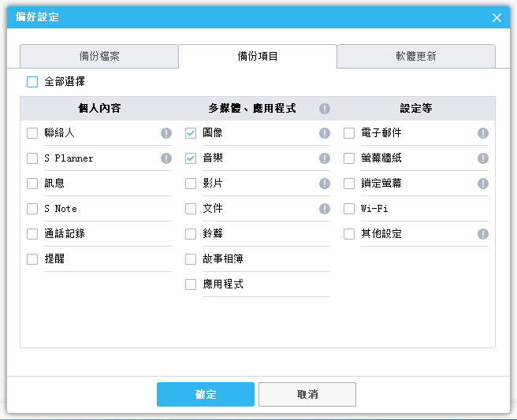
Task: Check the Wi-Fi checkbox
Action: click(349, 209)
